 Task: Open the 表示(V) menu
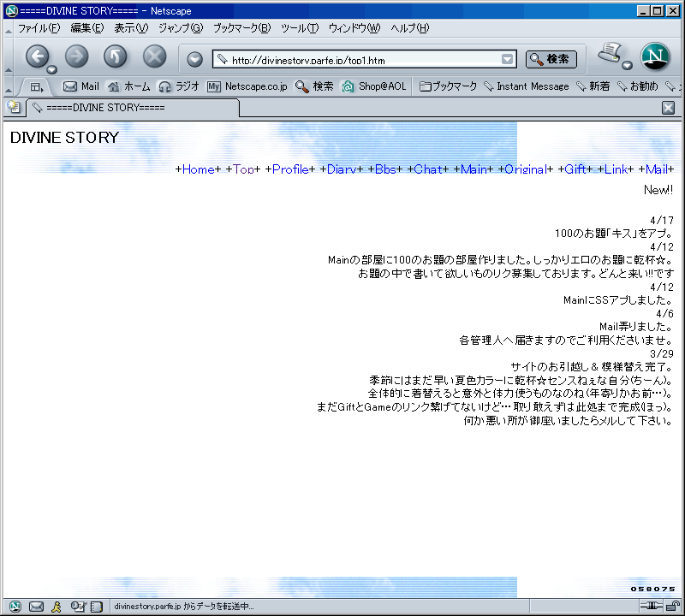tap(131, 28)
